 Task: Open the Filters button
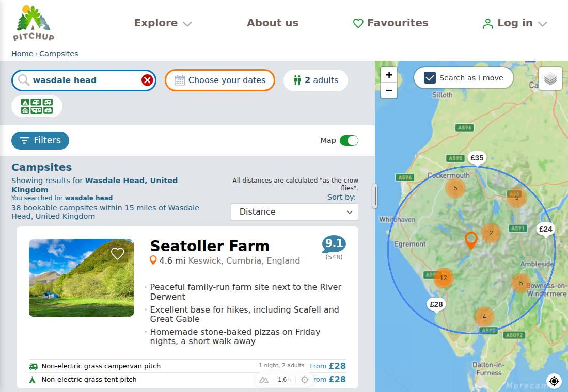40,140
